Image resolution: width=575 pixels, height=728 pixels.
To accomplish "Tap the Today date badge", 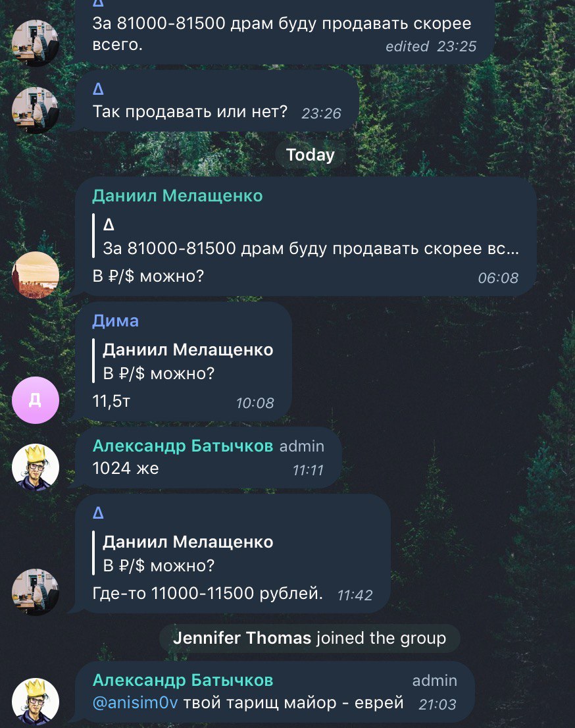I will tap(310, 155).
